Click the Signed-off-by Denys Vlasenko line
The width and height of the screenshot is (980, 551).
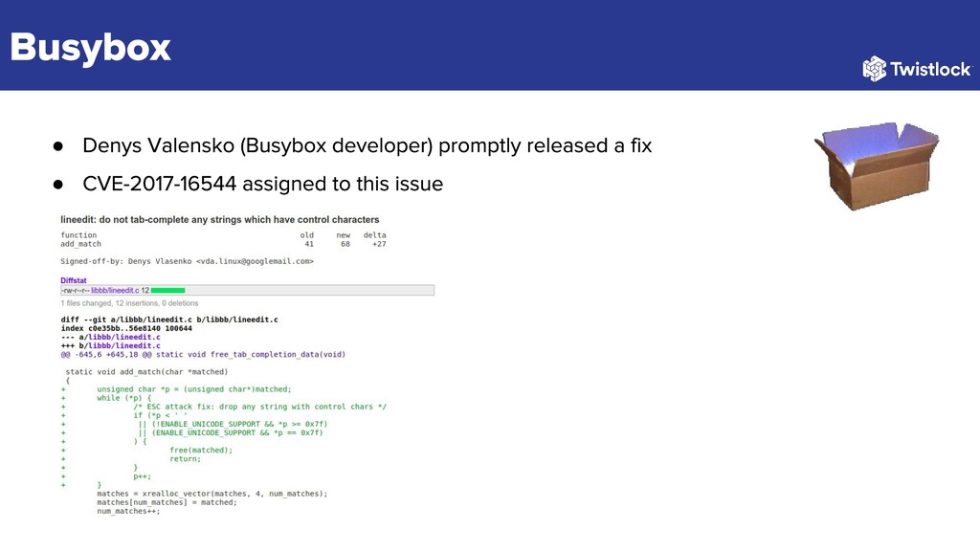(x=187, y=261)
